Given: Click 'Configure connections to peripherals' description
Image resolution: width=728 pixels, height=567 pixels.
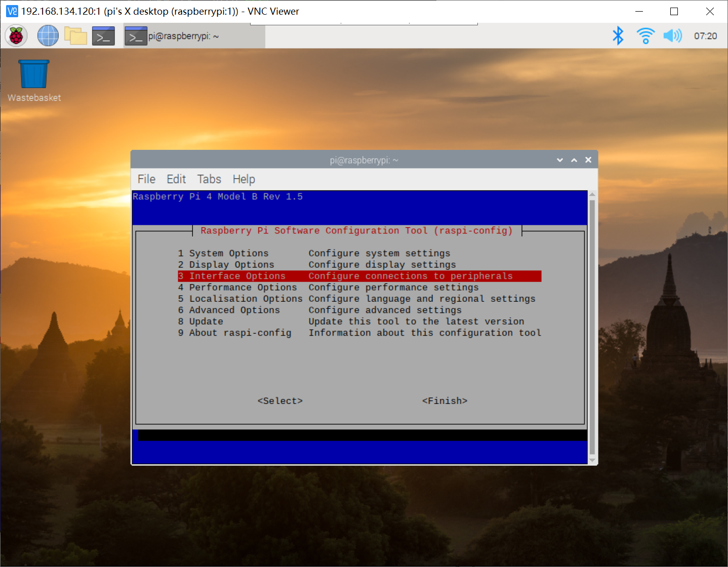Looking at the screenshot, I should (411, 276).
